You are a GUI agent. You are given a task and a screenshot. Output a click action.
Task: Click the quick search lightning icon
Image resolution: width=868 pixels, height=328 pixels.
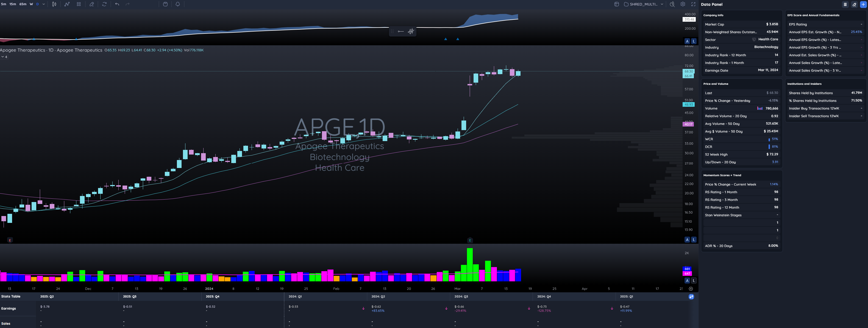pyautogui.click(x=672, y=4)
